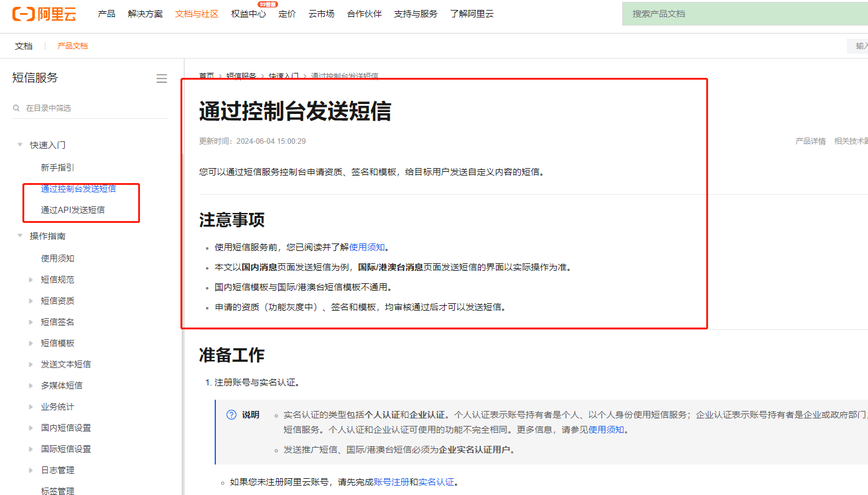Click the bullet starting 本文以国内消息页面

tap(393, 267)
